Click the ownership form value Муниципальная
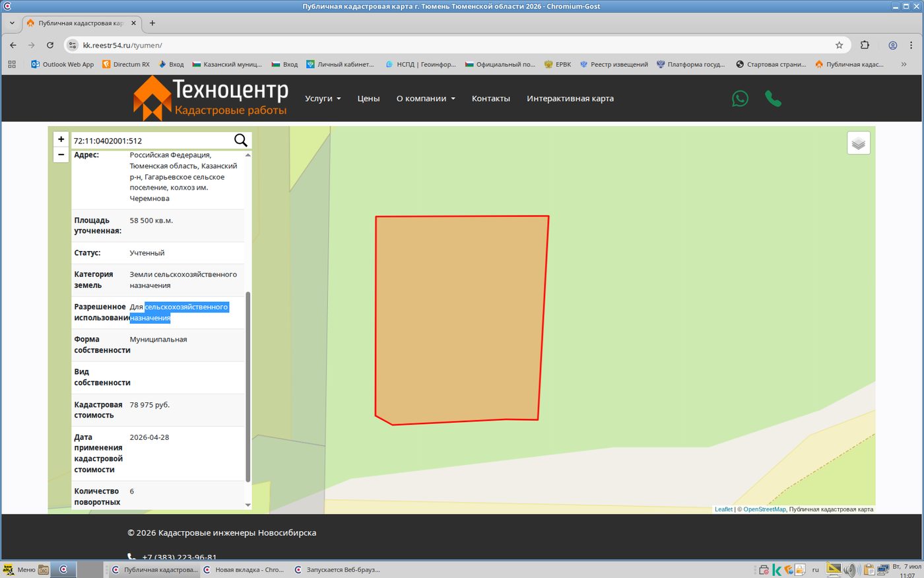This screenshot has height=578, width=924. tap(158, 340)
